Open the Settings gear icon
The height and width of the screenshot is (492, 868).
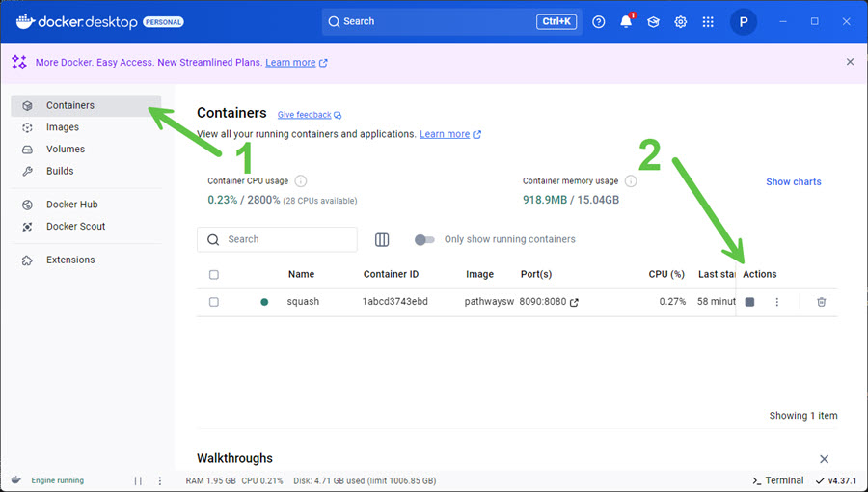pyautogui.click(x=680, y=21)
